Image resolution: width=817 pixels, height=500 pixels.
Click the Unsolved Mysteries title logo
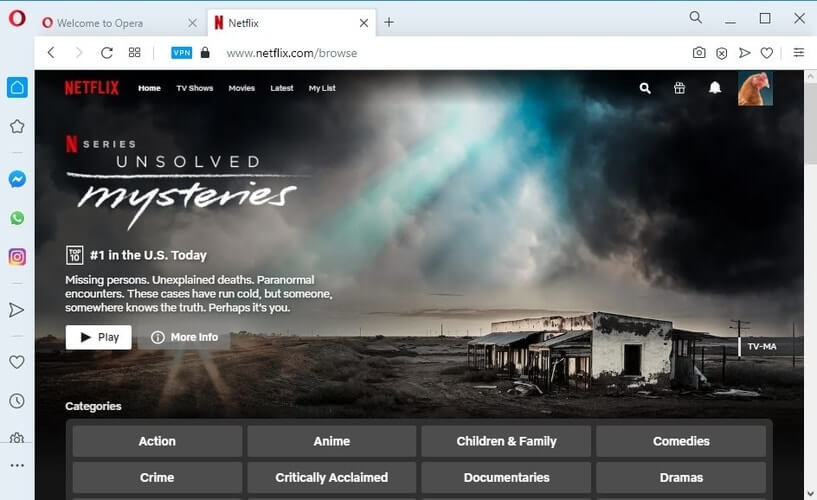(188, 191)
